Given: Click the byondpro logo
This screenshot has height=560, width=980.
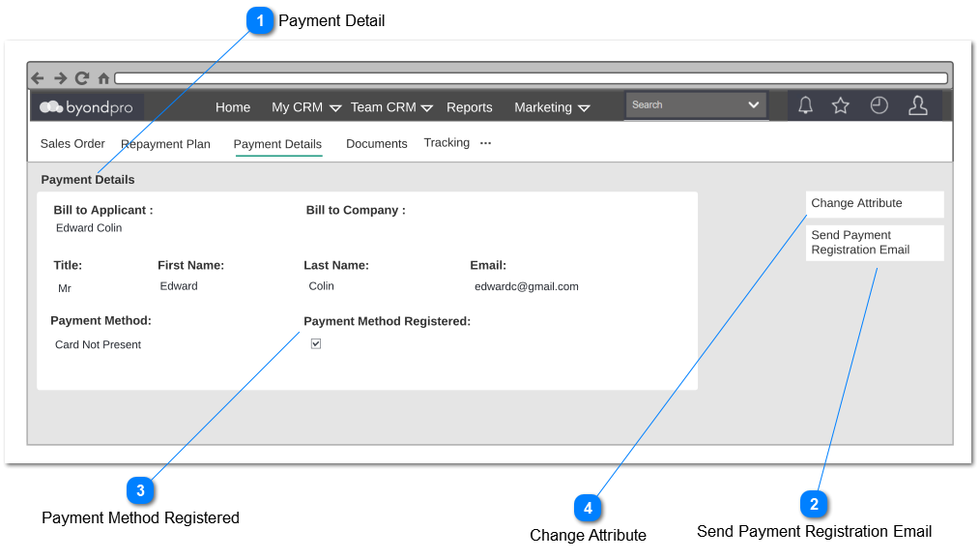Looking at the screenshot, I should click(86, 107).
